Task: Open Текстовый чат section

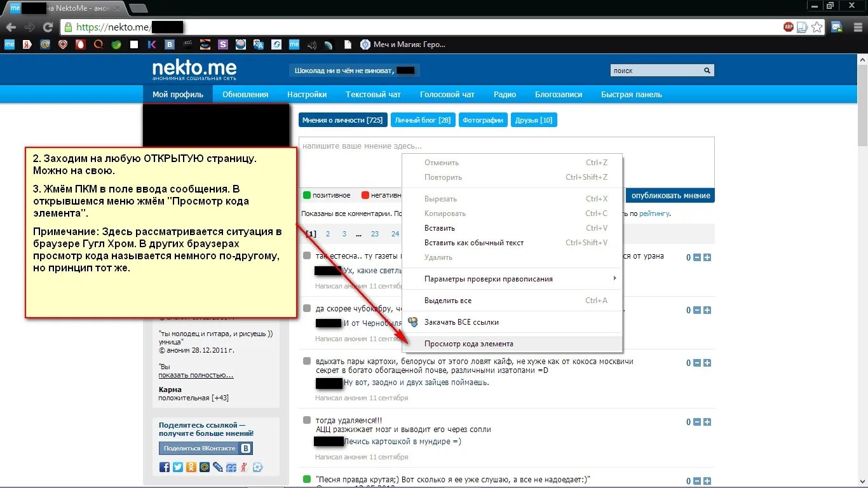Action: pyautogui.click(x=373, y=94)
